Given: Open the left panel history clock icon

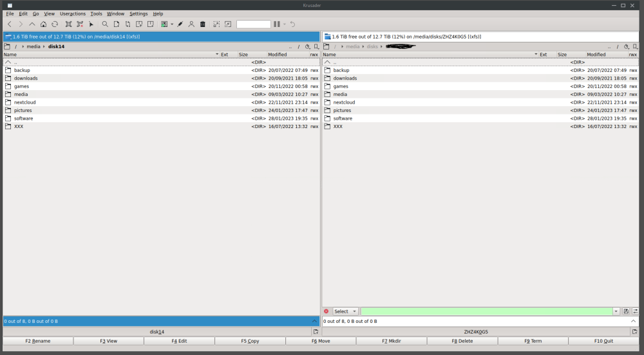Looking at the screenshot, I should [307, 46].
